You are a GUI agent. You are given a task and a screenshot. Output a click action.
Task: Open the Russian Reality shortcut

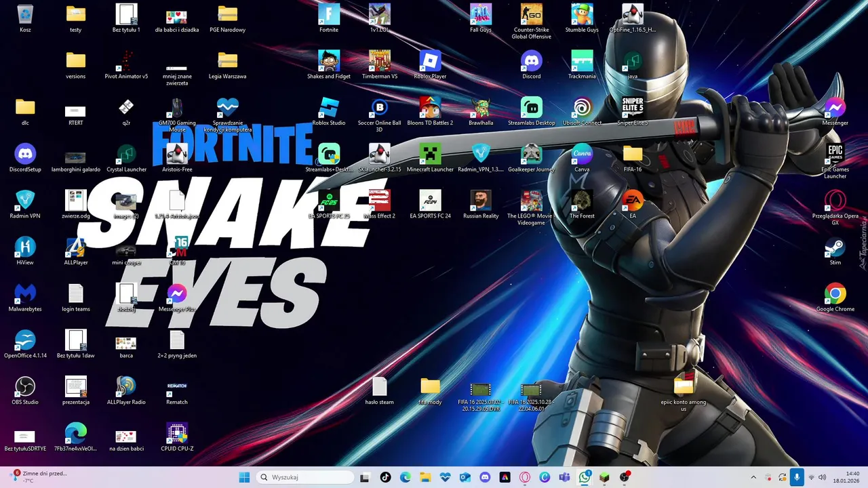pos(481,205)
